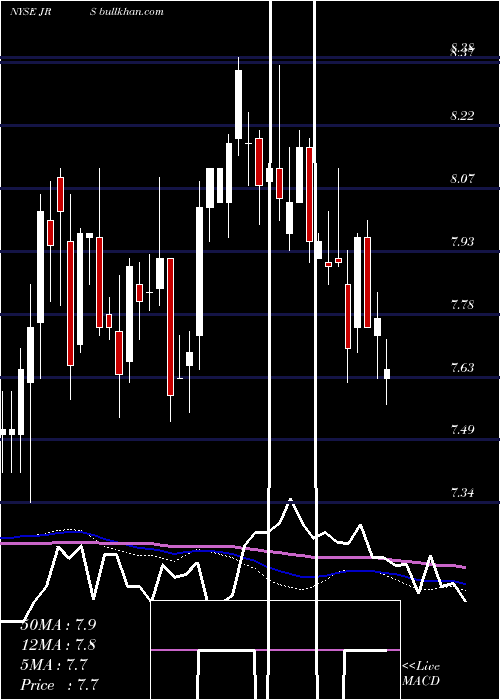Click the Live MACD label
This screenshot has height=700, width=500.
pyautogui.click(x=421, y=673)
